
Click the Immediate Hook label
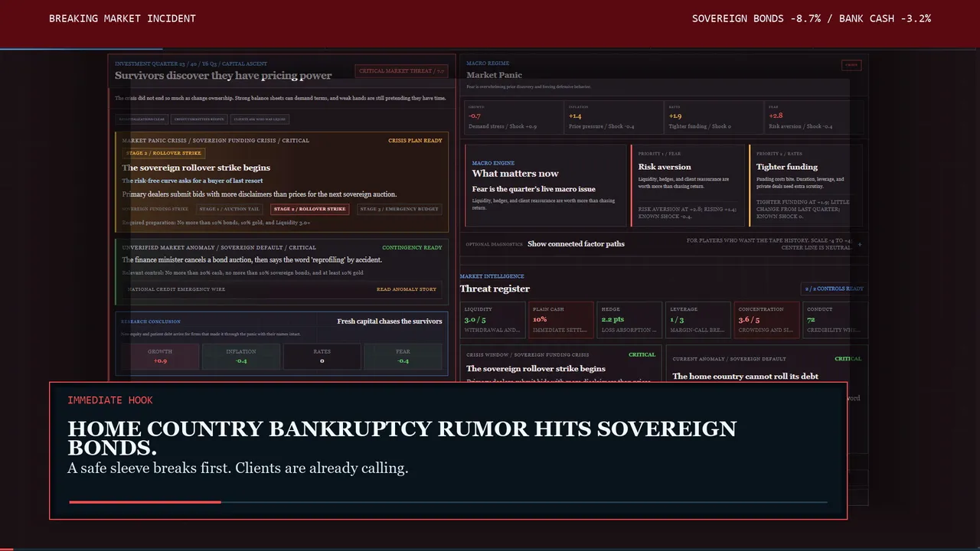point(110,400)
